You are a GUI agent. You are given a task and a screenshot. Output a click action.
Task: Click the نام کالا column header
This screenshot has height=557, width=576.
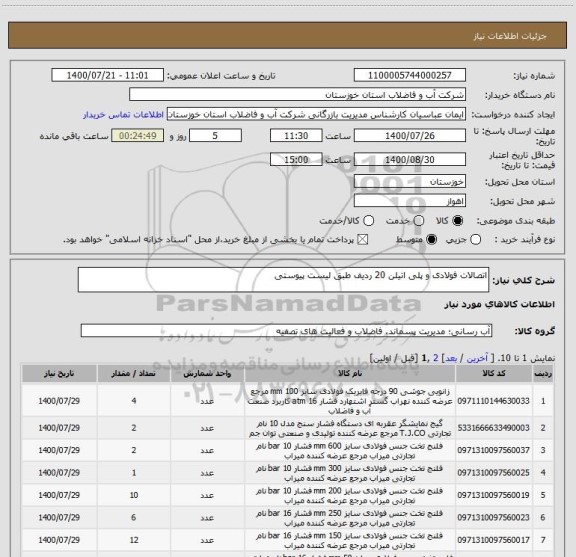[x=350, y=373]
